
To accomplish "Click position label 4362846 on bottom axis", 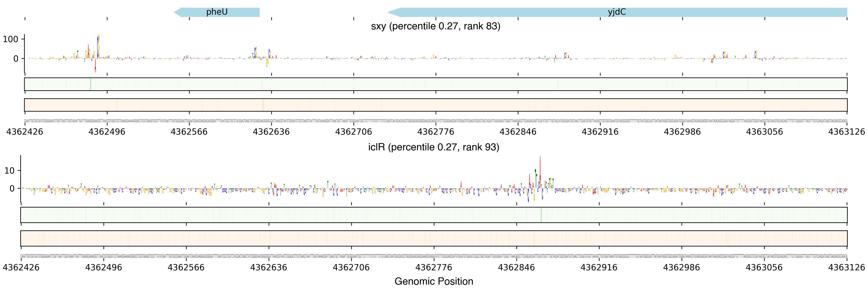I will pos(516,268).
